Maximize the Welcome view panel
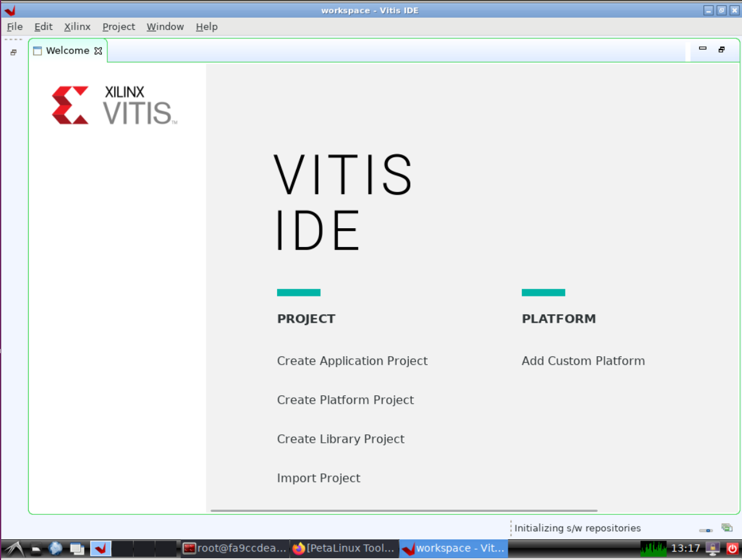Image resolution: width=742 pixels, height=560 pixels. 722,49
